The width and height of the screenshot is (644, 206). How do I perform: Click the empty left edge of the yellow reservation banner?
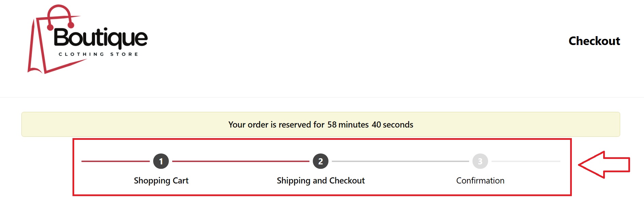click(x=51, y=124)
